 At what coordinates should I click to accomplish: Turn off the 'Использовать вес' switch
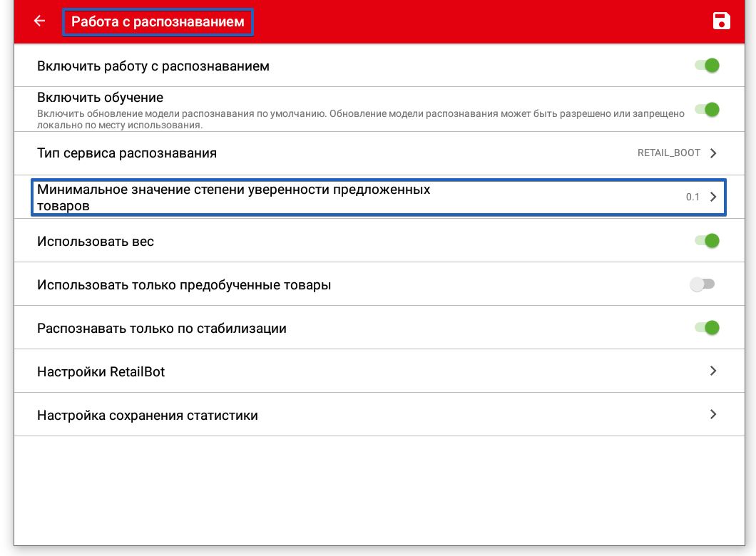pyautogui.click(x=707, y=241)
